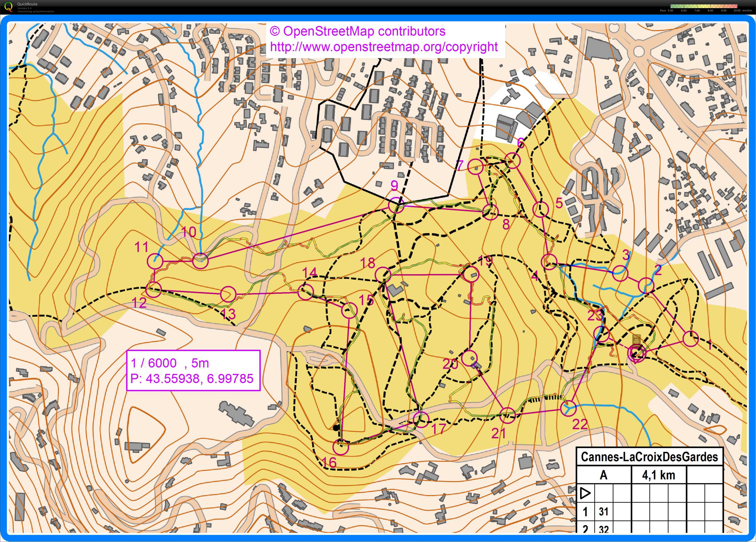Click code '32' in the control table
Image resolution: width=756 pixels, height=542 pixels.
click(604, 529)
